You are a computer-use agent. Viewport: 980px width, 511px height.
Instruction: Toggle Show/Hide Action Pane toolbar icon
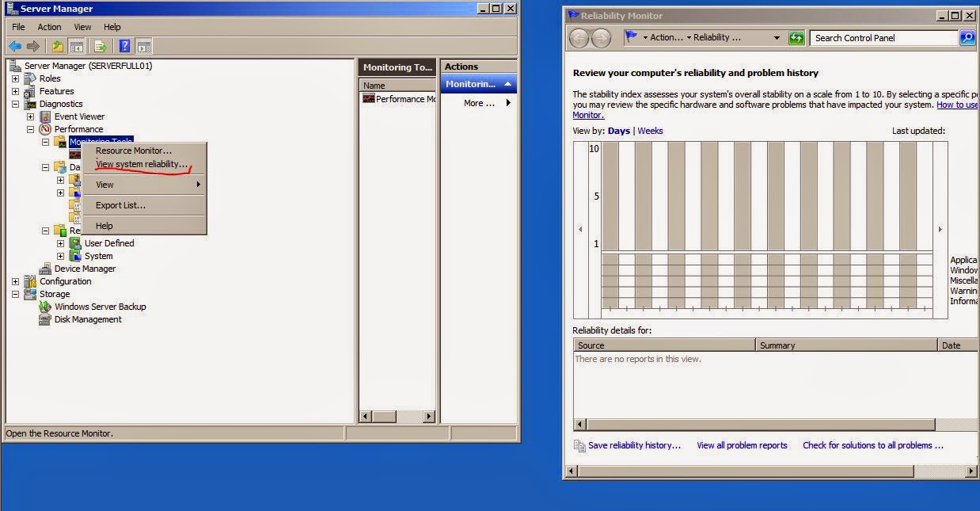pyautogui.click(x=143, y=46)
